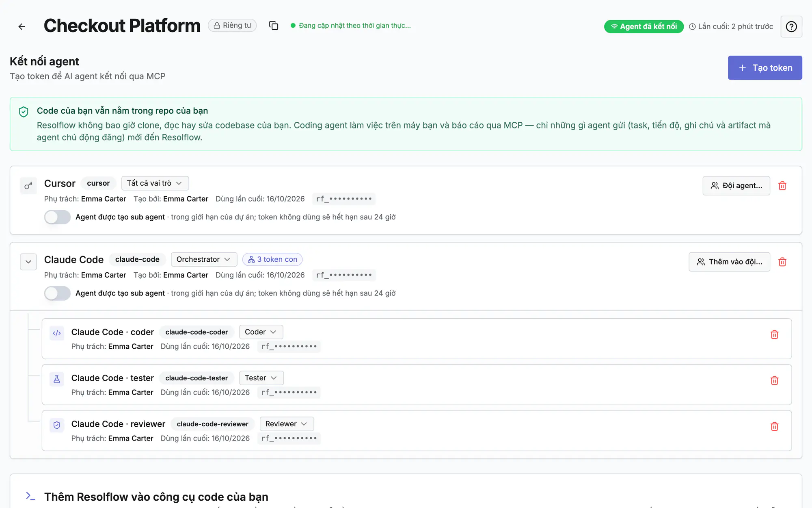The height and width of the screenshot is (508, 812).
Task: Collapse the Claude Code token group
Action: point(28,262)
